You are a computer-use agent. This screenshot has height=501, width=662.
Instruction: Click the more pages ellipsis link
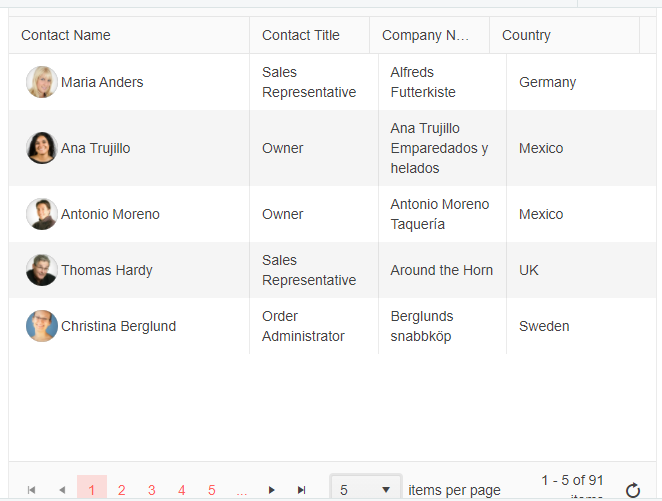coord(242,490)
